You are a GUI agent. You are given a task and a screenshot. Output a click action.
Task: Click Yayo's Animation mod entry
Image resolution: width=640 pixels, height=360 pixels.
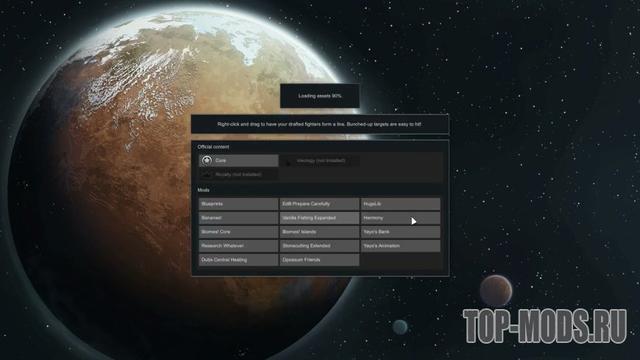[x=400, y=246]
